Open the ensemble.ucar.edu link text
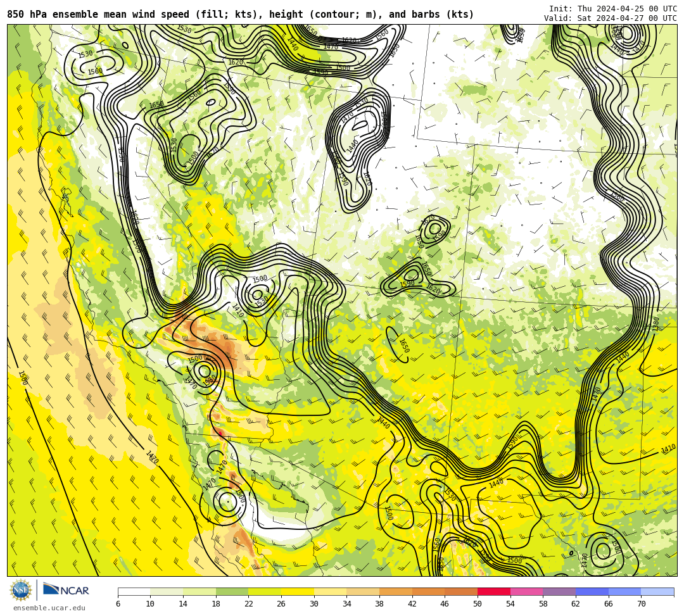The width and height of the screenshot is (684, 616). [x=49, y=608]
